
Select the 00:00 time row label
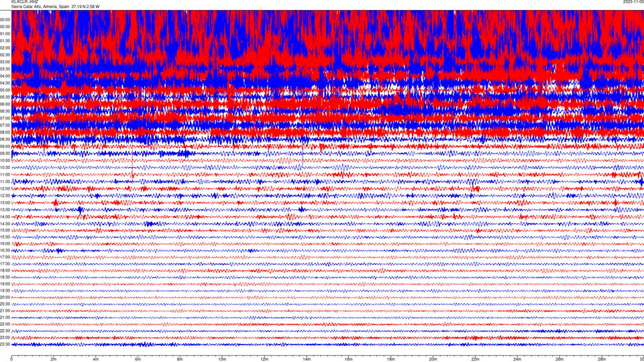tap(5, 19)
